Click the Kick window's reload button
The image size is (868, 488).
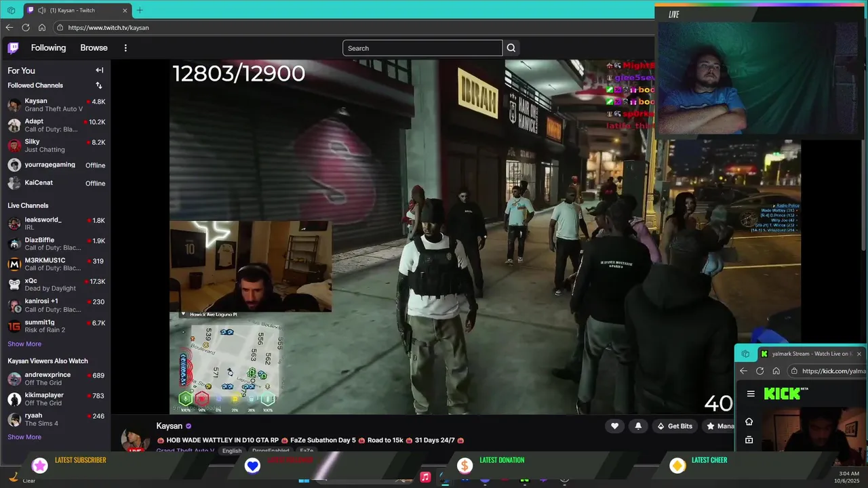pyautogui.click(x=759, y=371)
